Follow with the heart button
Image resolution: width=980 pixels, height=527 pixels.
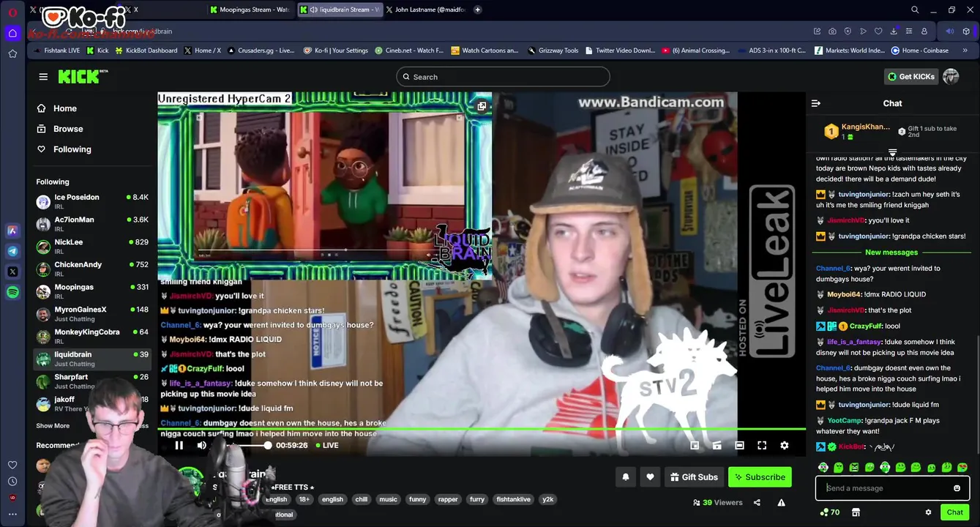point(650,477)
